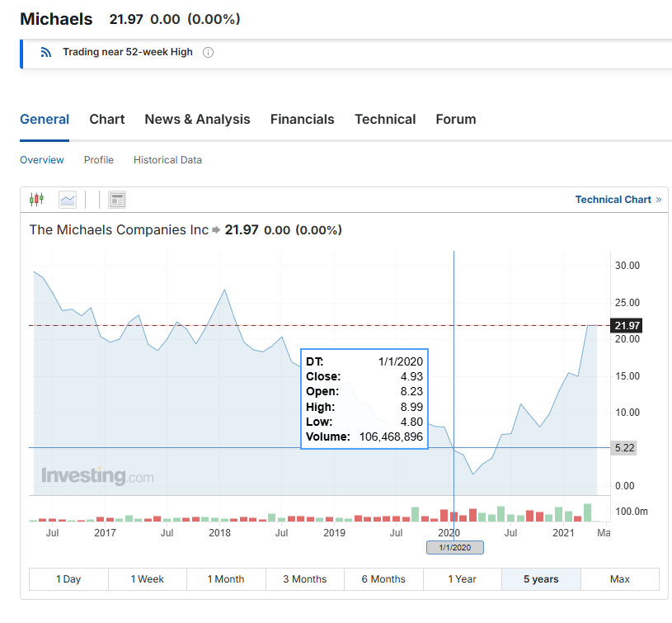Set chart range to 1 Week
672x623 pixels.
click(x=147, y=579)
